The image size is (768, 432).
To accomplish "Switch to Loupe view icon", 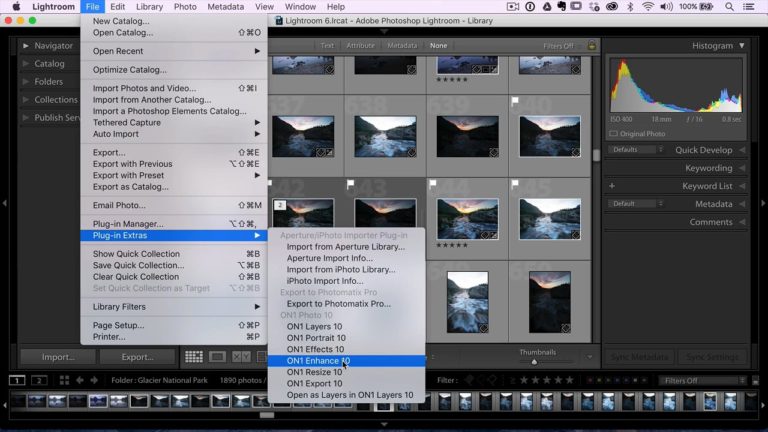I will [x=217, y=357].
